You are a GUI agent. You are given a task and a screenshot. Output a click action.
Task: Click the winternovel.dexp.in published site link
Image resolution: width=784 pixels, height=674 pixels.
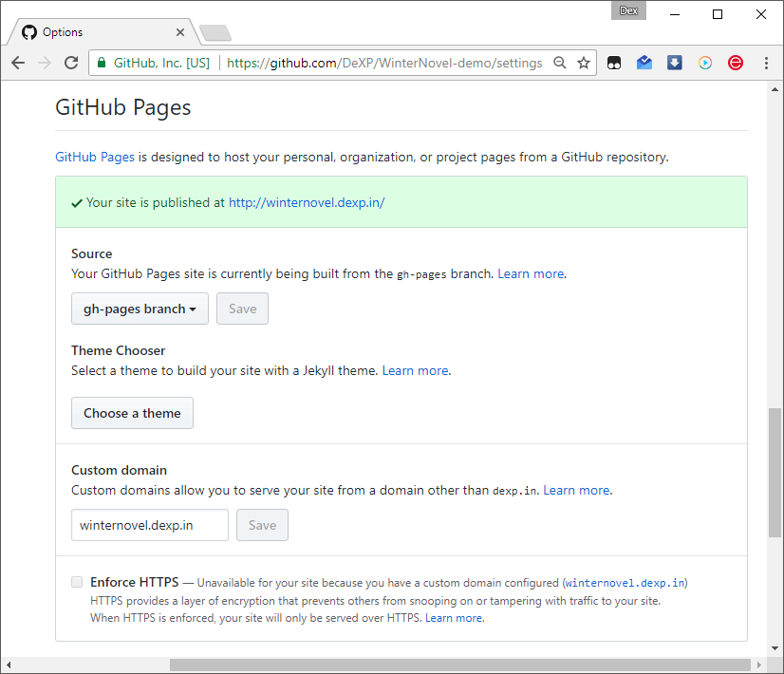click(306, 202)
